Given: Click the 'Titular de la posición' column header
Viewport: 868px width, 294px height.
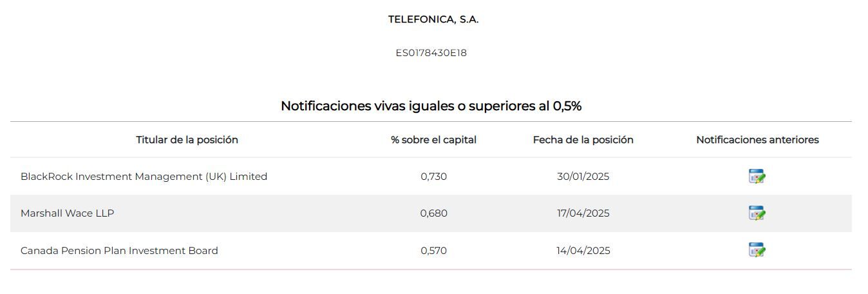Looking at the screenshot, I should coord(187,140).
